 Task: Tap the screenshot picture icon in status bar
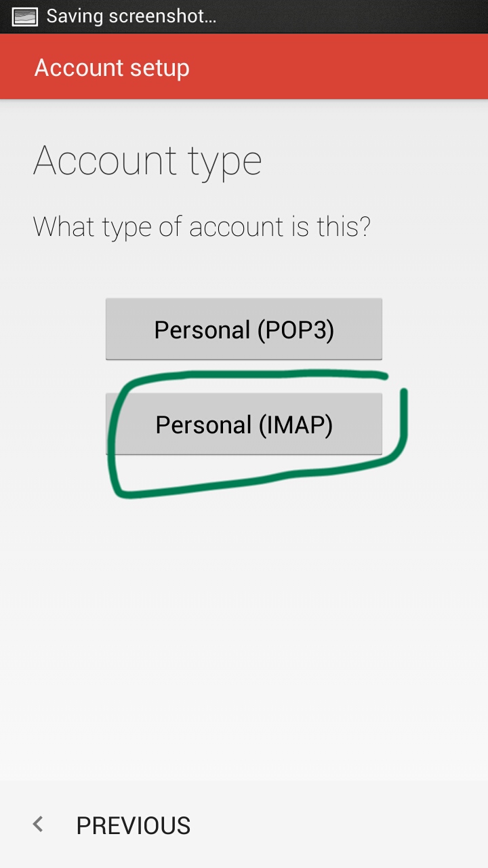pyautogui.click(x=25, y=16)
